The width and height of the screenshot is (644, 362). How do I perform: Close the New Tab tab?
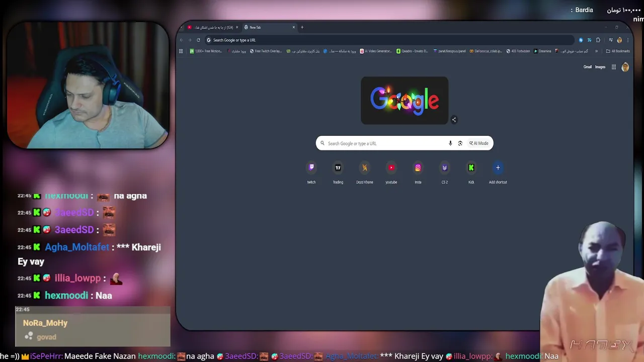click(x=294, y=27)
